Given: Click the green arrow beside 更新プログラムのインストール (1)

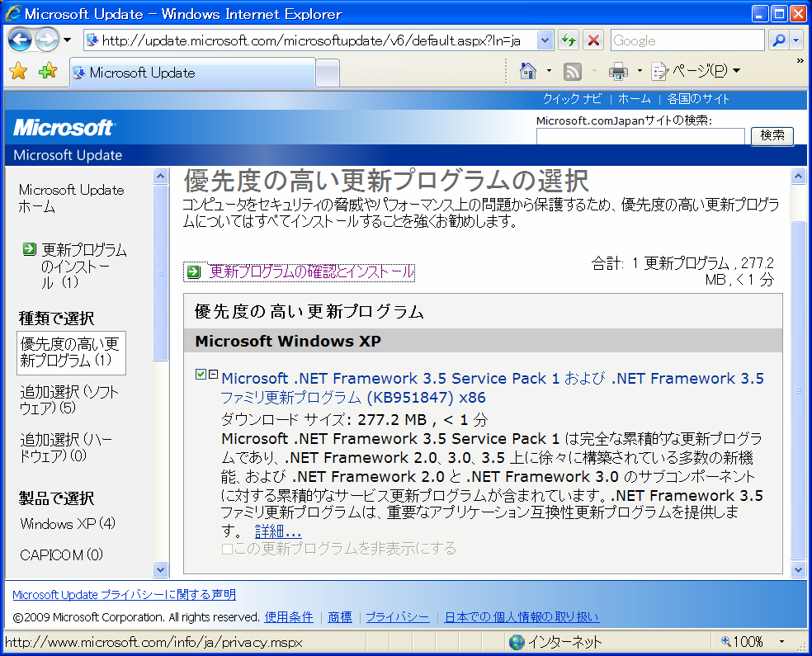Looking at the screenshot, I should coord(29,249).
